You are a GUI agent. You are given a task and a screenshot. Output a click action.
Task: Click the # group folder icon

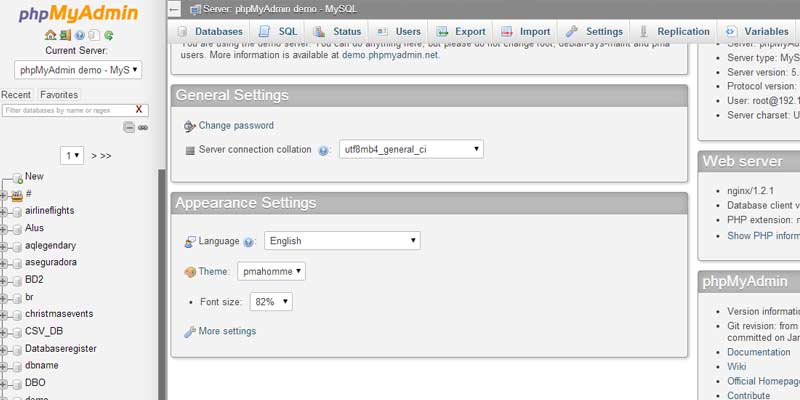coord(17,195)
